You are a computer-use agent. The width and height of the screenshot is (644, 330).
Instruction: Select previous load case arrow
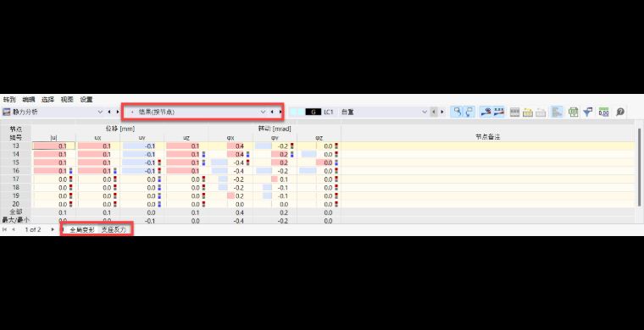pyautogui.click(x=433, y=112)
